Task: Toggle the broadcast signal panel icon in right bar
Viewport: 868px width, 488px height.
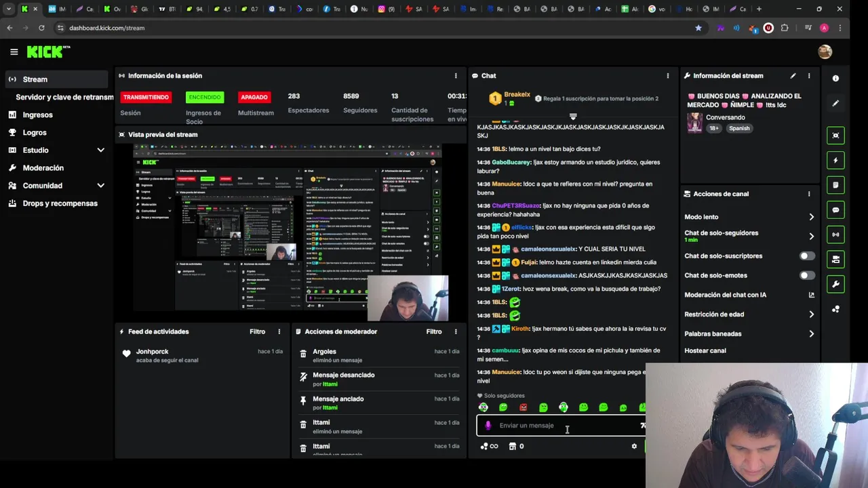Action: tap(835, 235)
